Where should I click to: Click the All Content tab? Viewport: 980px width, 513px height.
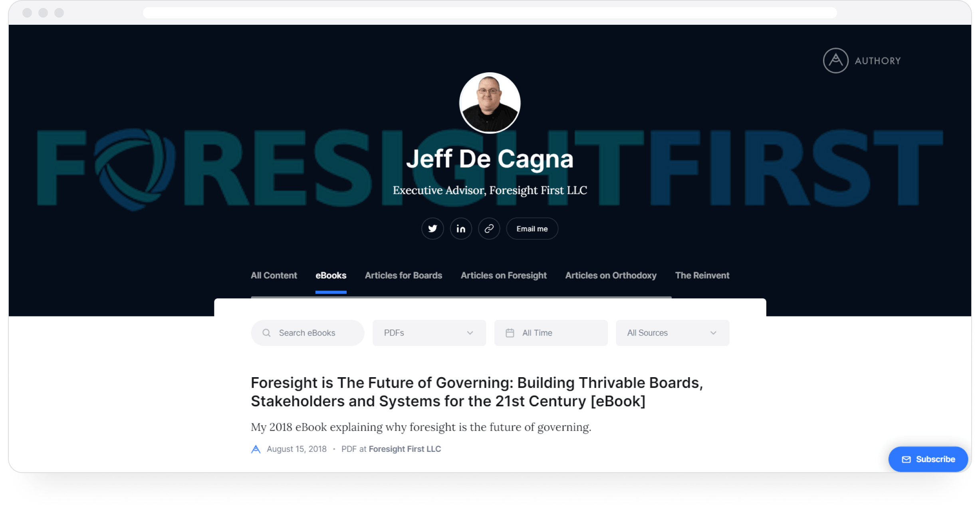(x=273, y=275)
